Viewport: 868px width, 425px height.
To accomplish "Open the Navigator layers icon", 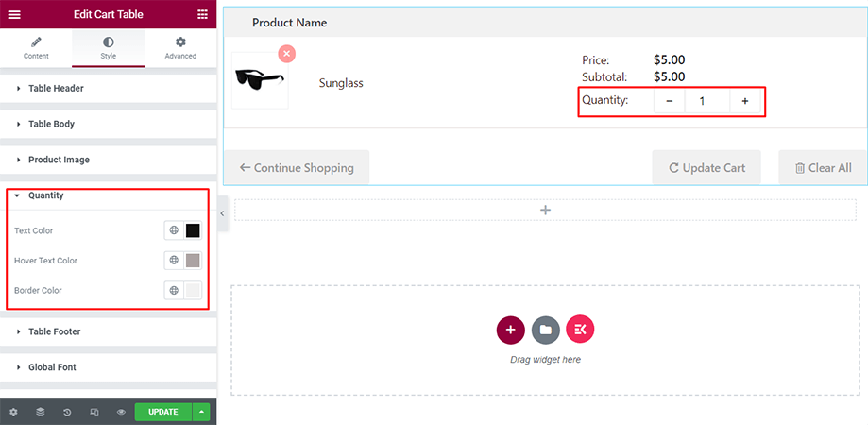I will pyautogui.click(x=41, y=412).
